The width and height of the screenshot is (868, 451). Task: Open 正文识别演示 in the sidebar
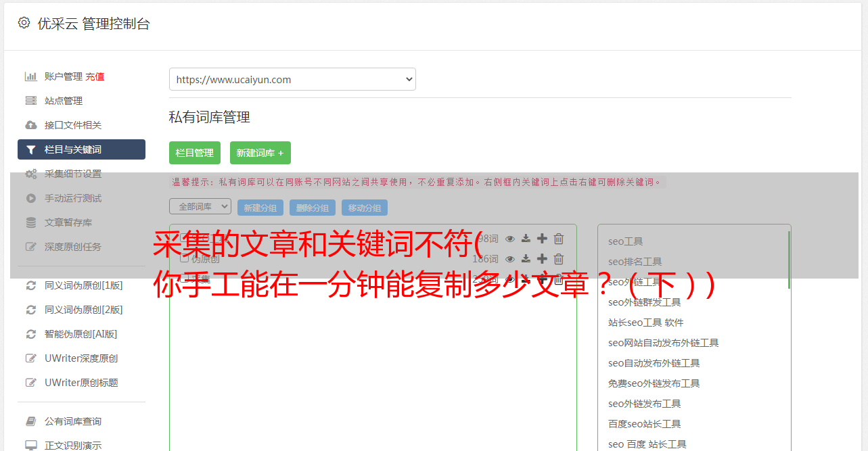73,446
